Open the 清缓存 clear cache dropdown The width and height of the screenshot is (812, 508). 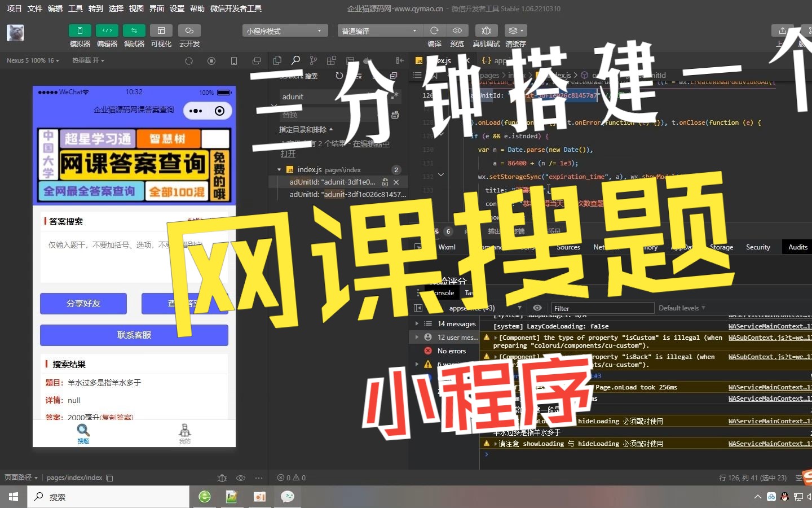(x=515, y=30)
